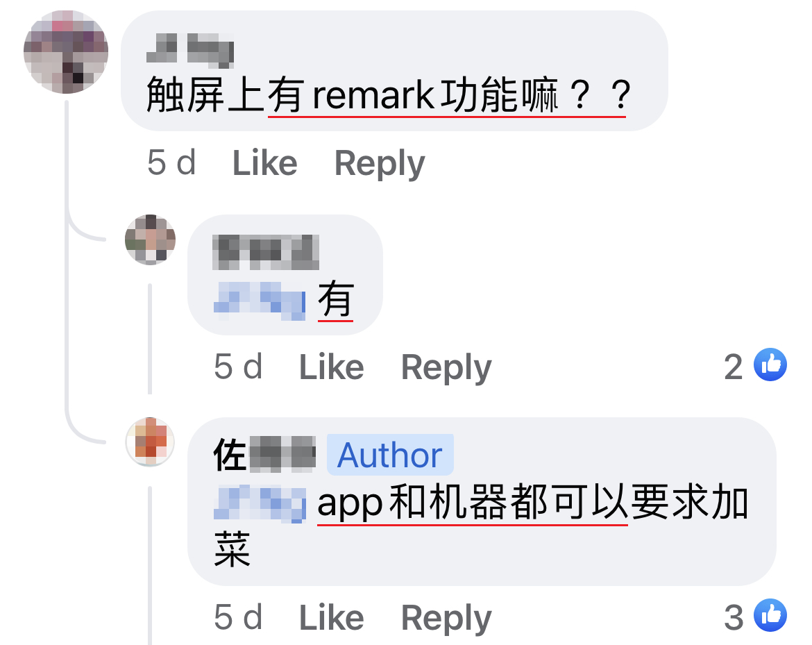View thumbs-up reactions showing 2 likes

point(756,367)
